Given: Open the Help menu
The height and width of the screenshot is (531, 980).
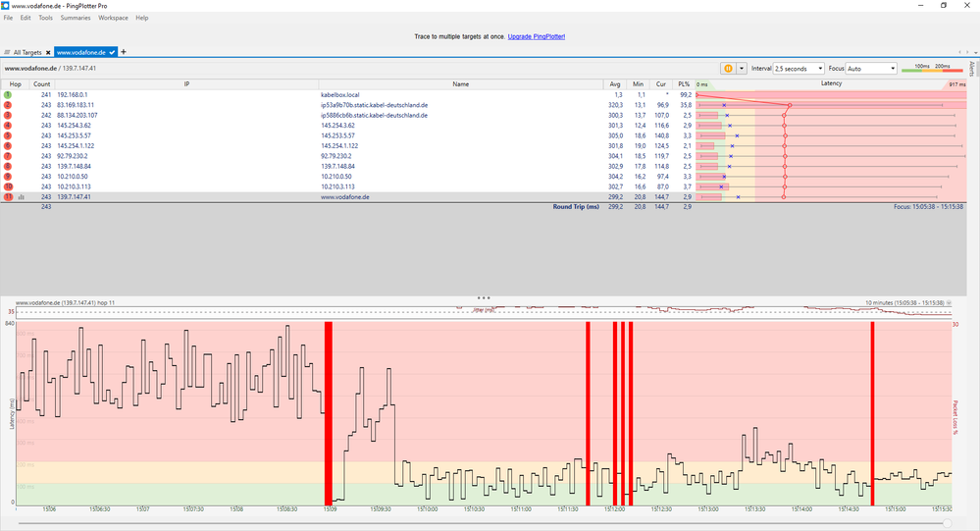Looking at the screenshot, I should [x=142, y=18].
